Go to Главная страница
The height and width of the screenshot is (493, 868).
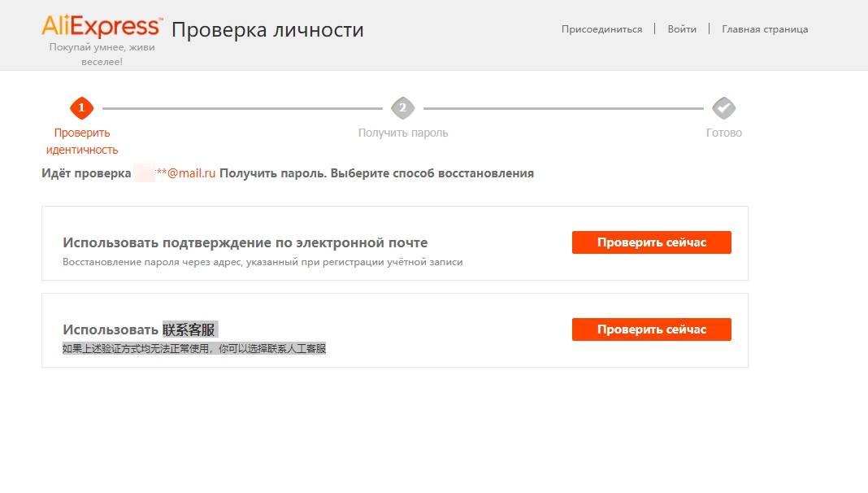pos(765,29)
